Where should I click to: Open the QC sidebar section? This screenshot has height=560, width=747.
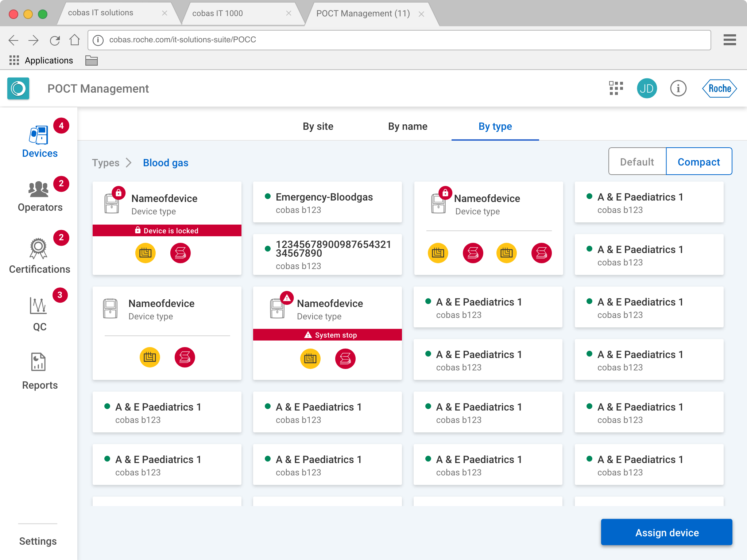click(39, 314)
